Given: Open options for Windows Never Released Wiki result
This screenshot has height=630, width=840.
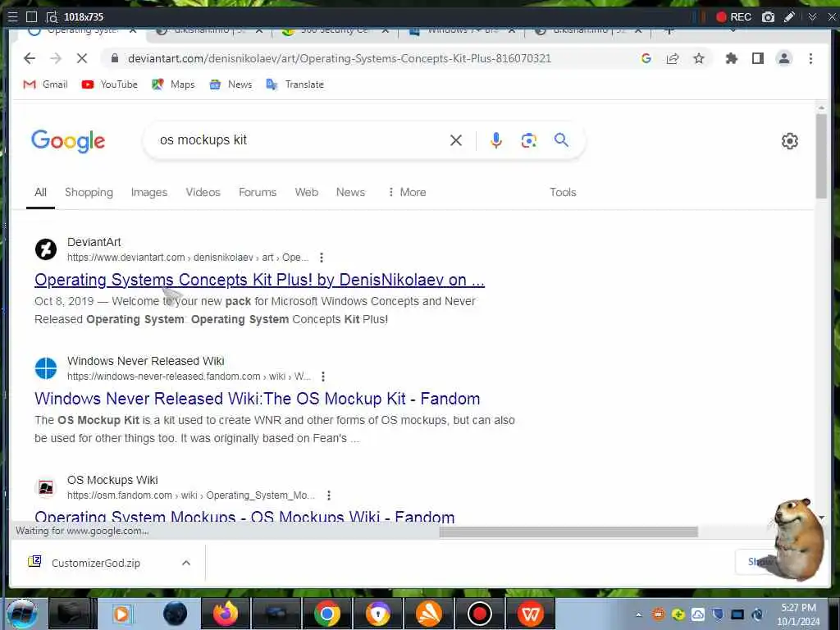Looking at the screenshot, I should [x=323, y=377].
